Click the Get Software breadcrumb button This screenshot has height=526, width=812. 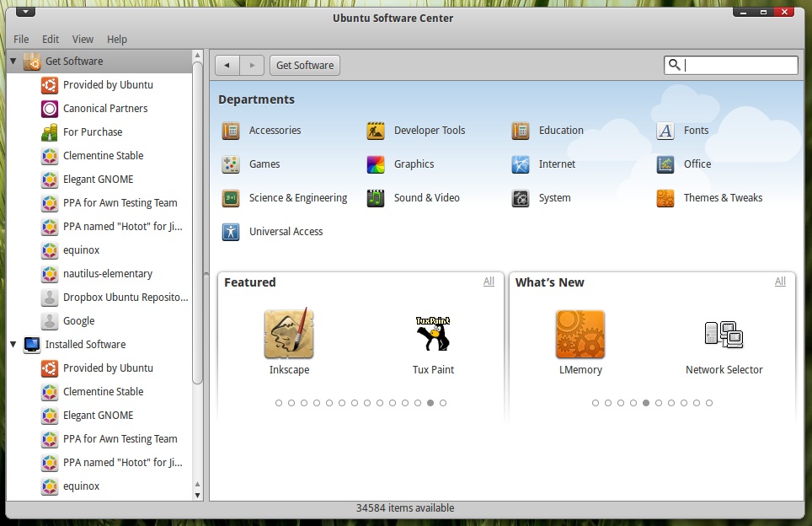(305, 65)
